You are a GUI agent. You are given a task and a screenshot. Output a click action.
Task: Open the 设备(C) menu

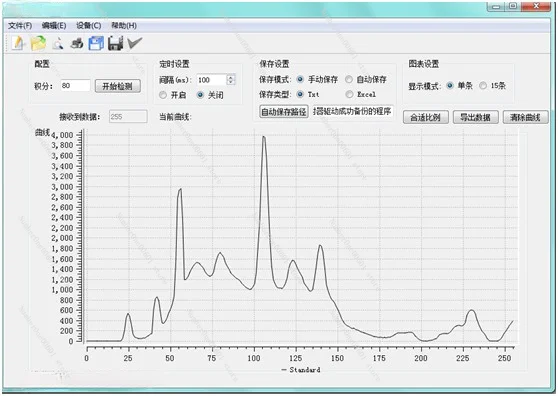[89, 26]
